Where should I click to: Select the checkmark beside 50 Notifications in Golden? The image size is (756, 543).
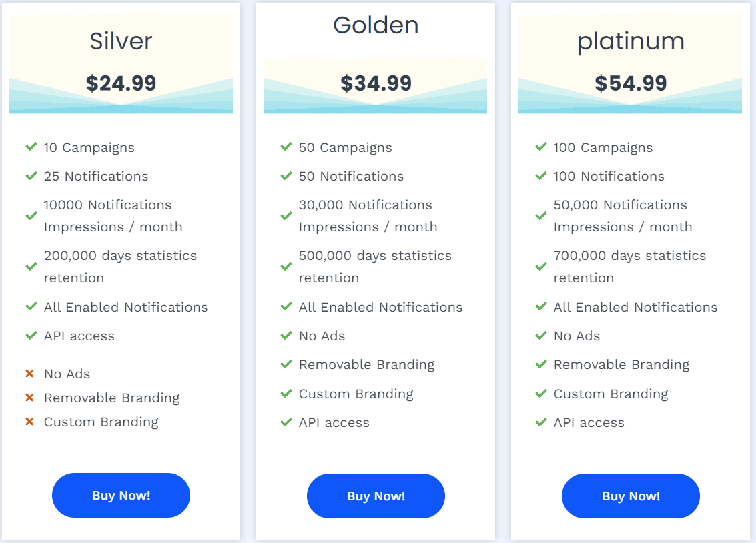286,177
